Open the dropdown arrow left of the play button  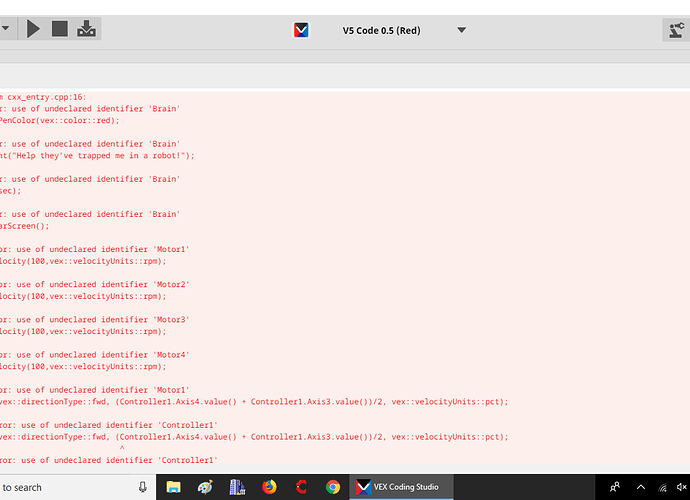point(5,28)
